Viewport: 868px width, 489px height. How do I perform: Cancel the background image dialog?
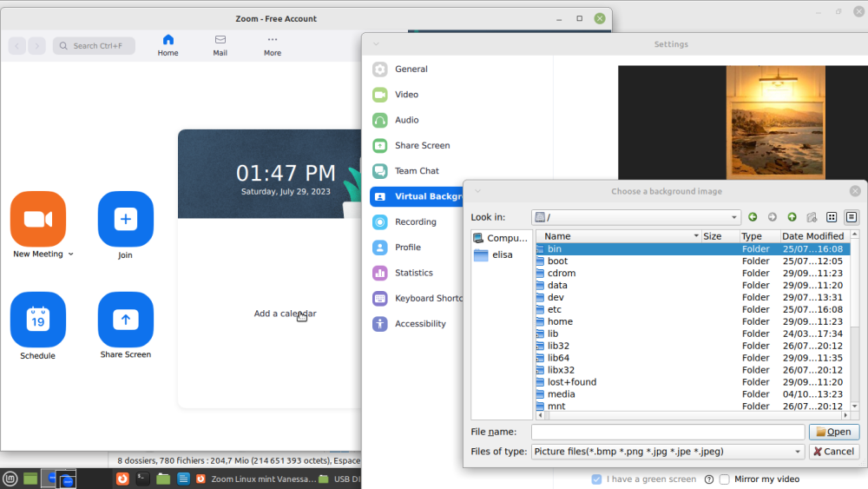(x=833, y=452)
